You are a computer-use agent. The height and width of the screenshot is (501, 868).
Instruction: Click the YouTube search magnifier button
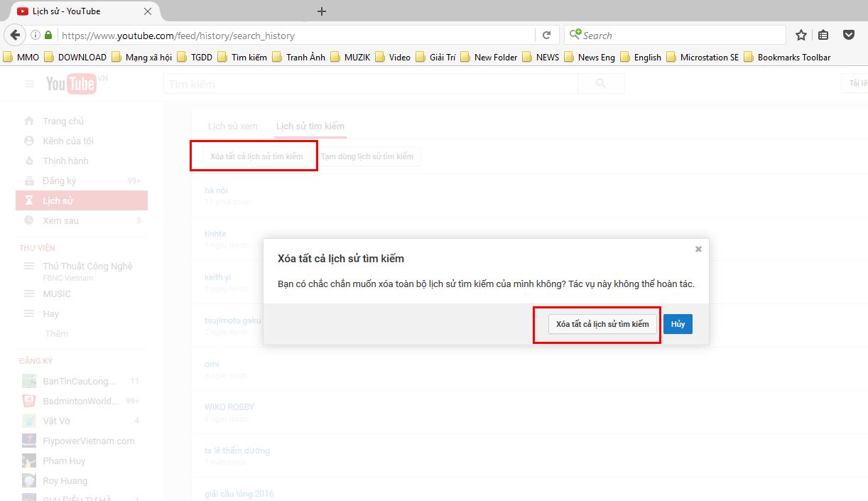(601, 84)
